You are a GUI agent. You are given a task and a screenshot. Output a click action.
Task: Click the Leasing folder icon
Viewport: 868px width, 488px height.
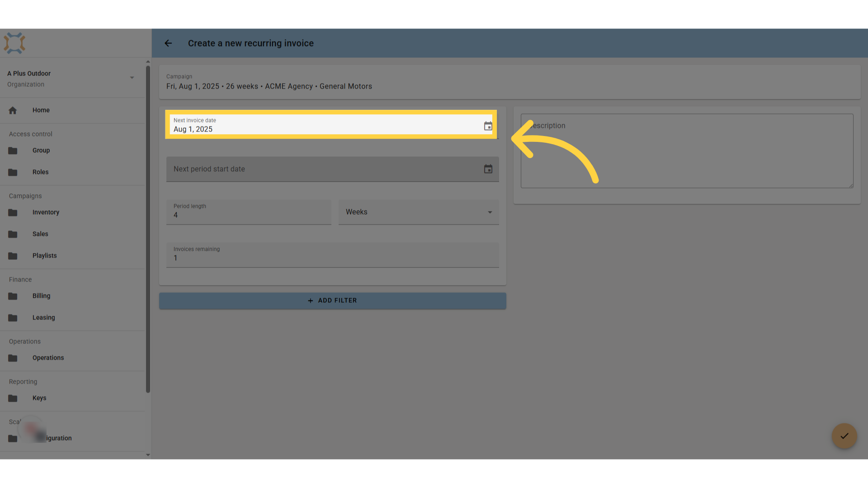[13, 318]
